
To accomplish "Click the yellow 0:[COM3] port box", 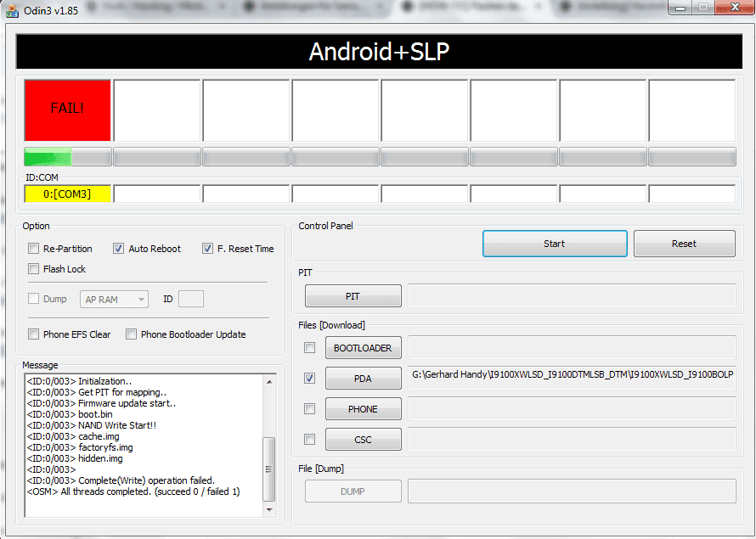I will click(x=67, y=194).
